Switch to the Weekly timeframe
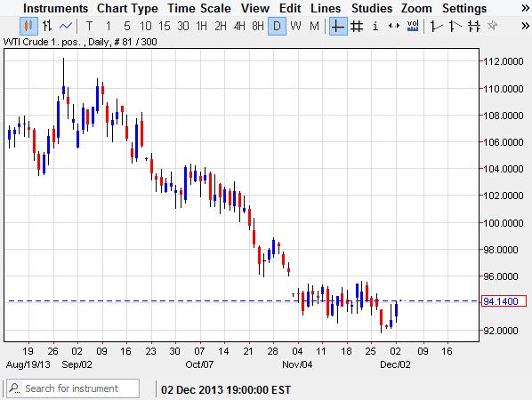The height and width of the screenshot is (400, 532). 296,26
